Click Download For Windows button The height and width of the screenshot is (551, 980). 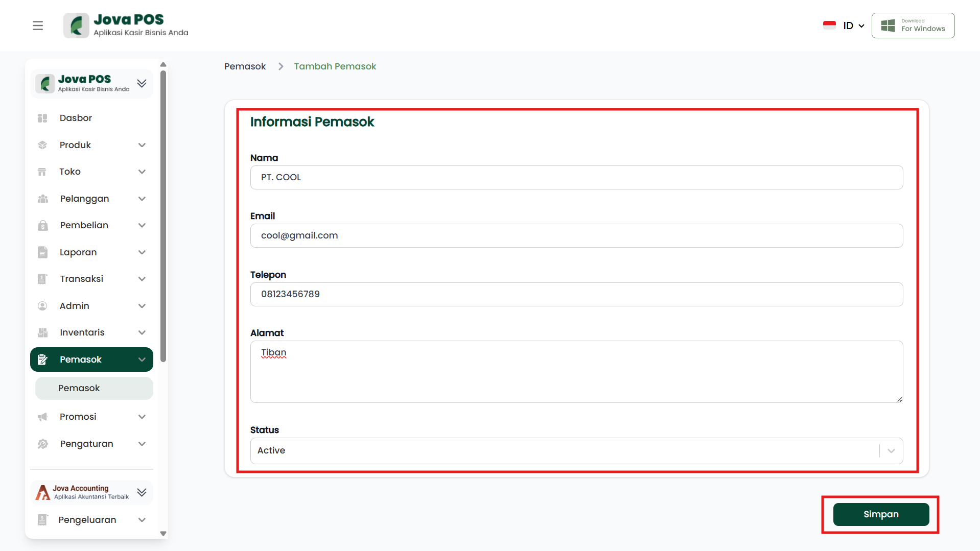(913, 26)
